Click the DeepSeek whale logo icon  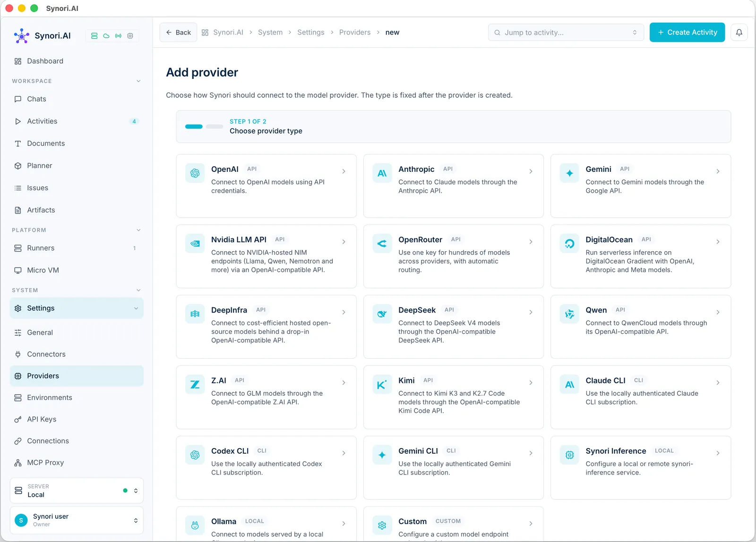tap(382, 314)
